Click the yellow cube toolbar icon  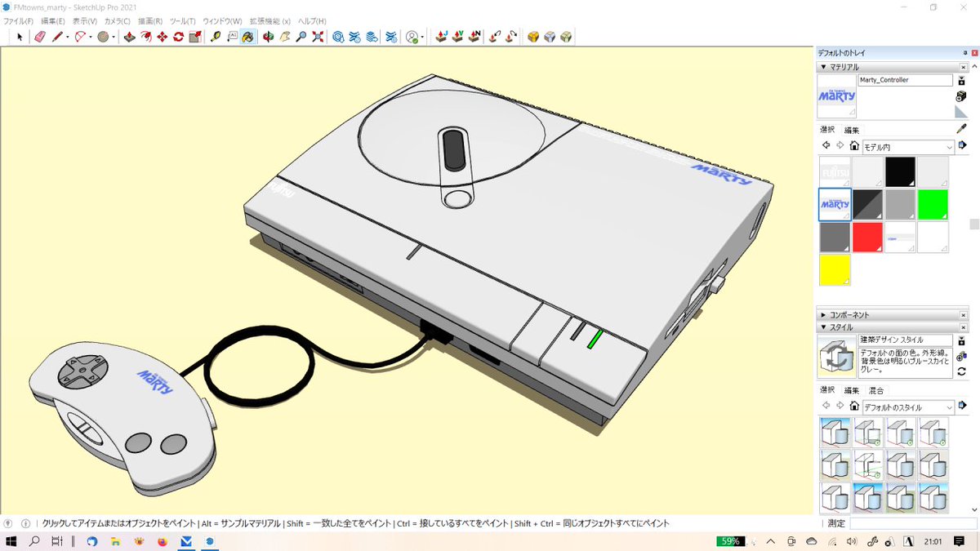click(x=533, y=37)
